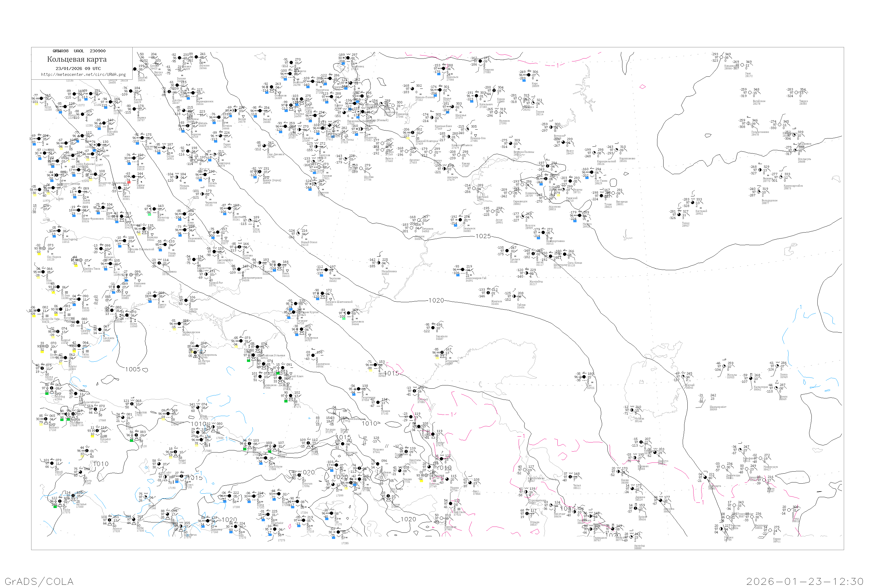Click the blue square at Александров Гай
This screenshot has width=882, height=588.
(x=458, y=275)
